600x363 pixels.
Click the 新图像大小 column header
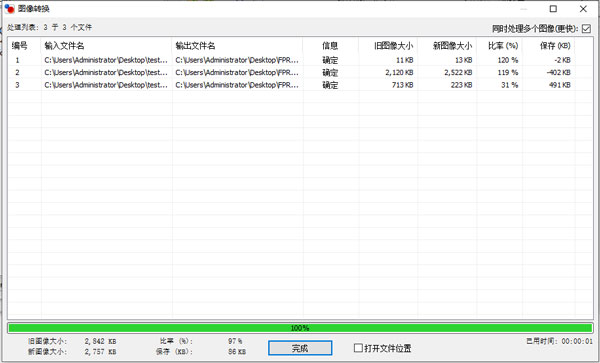[x=453, y=46]
